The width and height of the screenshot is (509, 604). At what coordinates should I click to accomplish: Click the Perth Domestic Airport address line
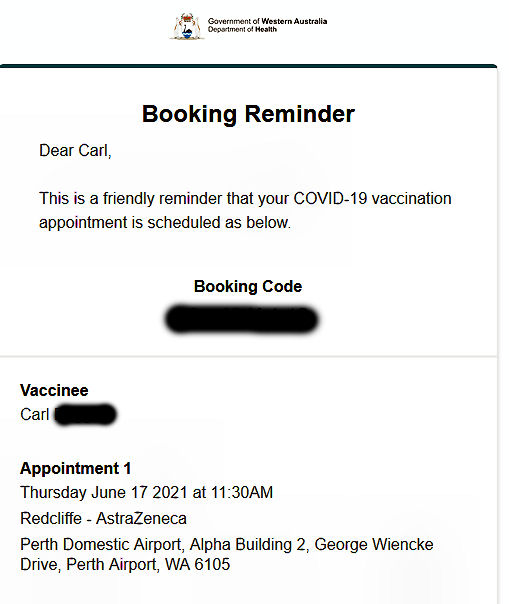coord(227,554)
